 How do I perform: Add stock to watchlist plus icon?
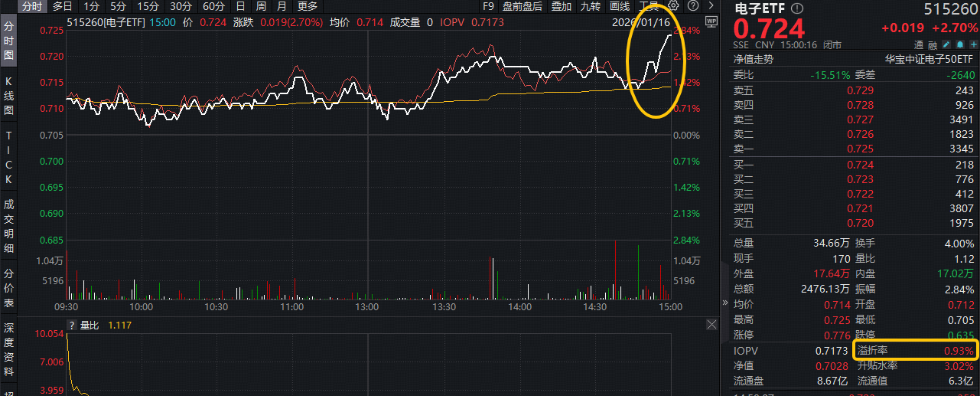coord(972,44)
